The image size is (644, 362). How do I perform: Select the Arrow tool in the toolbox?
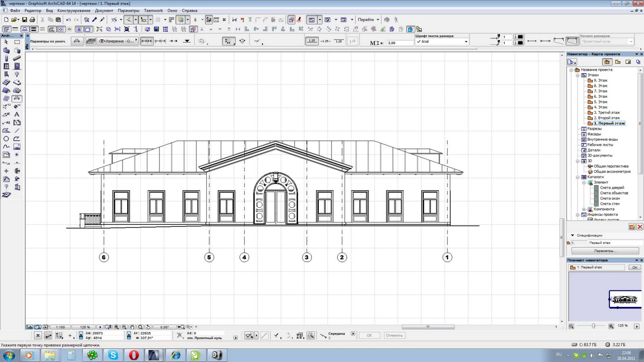[6, 42]
